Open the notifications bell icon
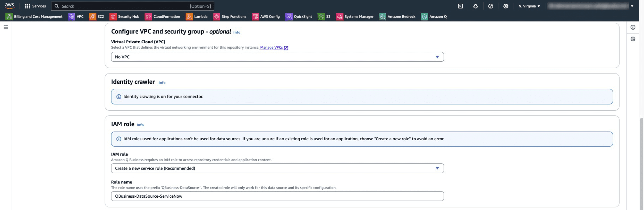Screen dimensions: 644x210 (x=475, y=6)
